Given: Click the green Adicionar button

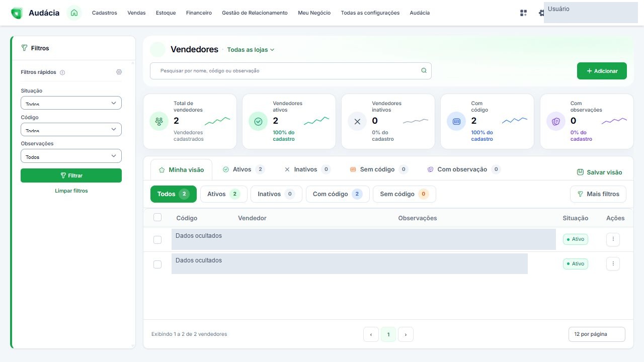Looking at the screenshot, I should 602,71.
